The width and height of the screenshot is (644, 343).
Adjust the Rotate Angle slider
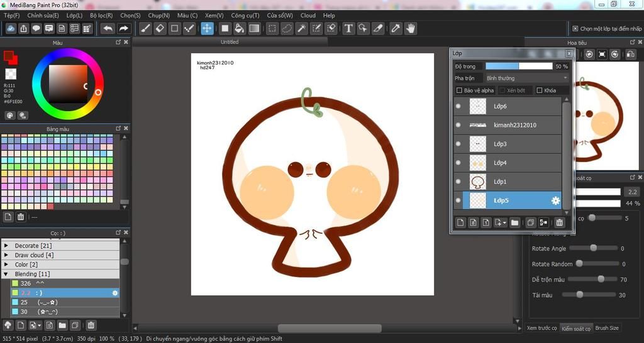[593, 248]
